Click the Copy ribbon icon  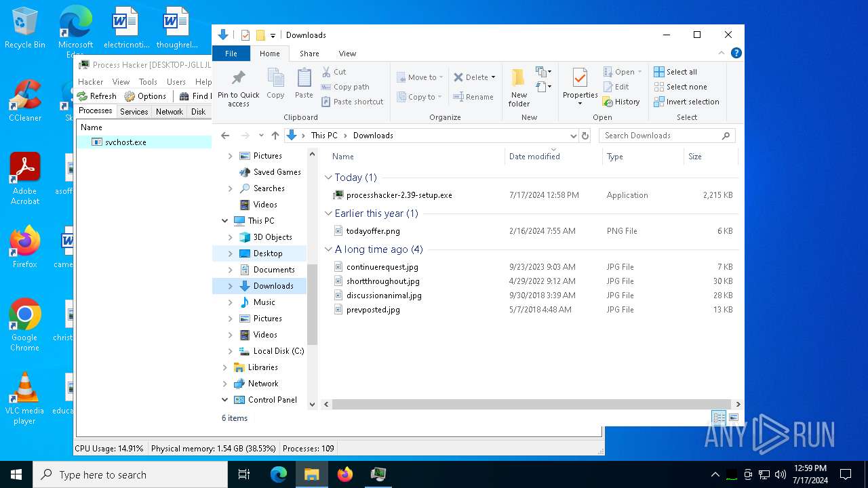(275, 84)
